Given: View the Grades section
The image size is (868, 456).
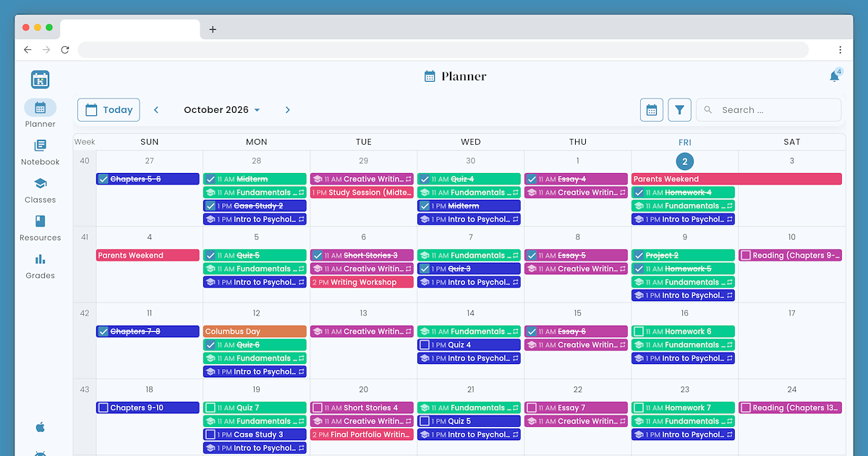Looking at the screenshot, I should coord(40,265).
